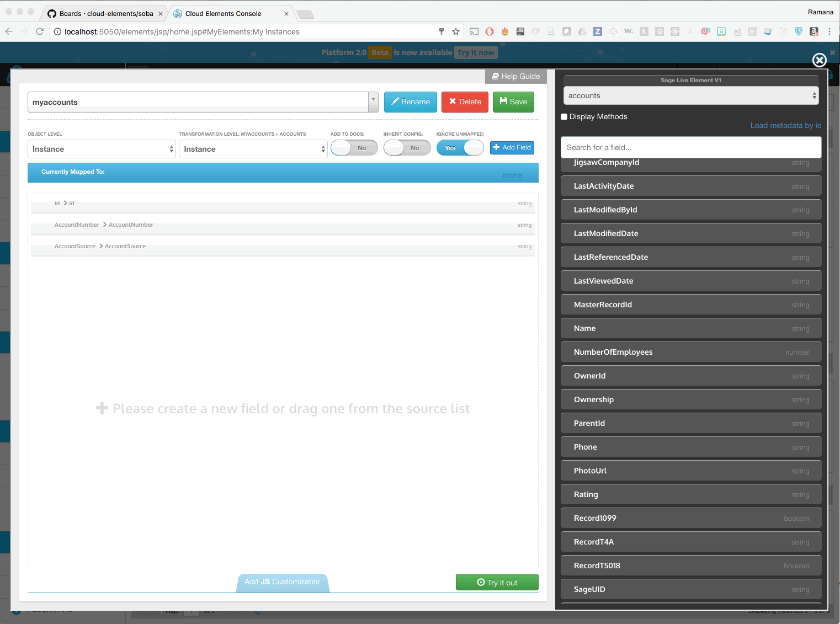Follow the Load metadata by id link

(786, 125)
